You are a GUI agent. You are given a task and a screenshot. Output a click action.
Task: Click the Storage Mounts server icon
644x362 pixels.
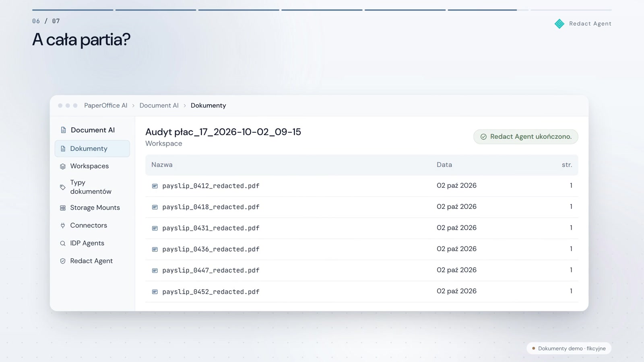pos(63,208)
